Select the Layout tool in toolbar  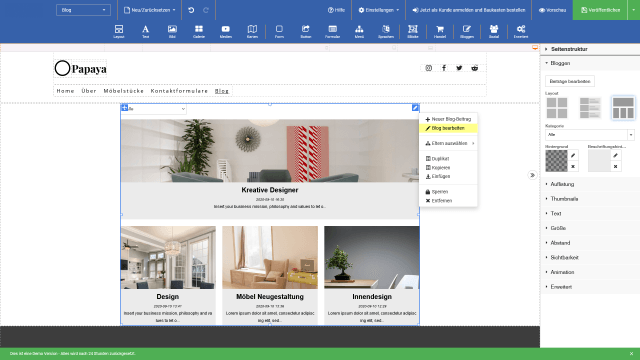tap(119, 31)
